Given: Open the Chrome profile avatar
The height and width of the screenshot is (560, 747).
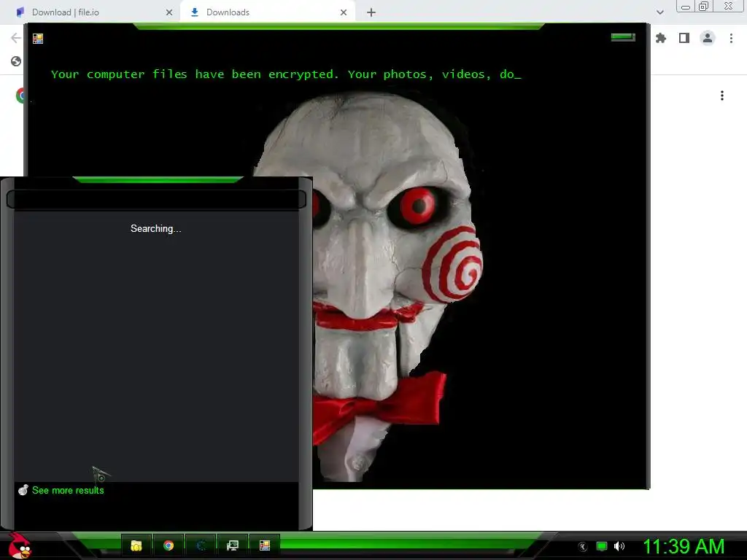Looking at the screenshot, I should point(708,38).
